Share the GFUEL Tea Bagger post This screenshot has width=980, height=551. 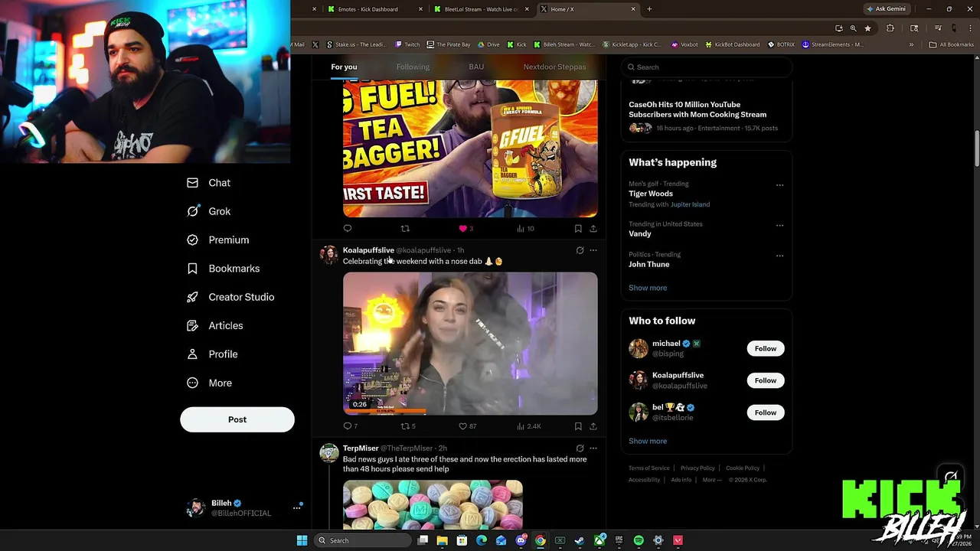[593, 228]
